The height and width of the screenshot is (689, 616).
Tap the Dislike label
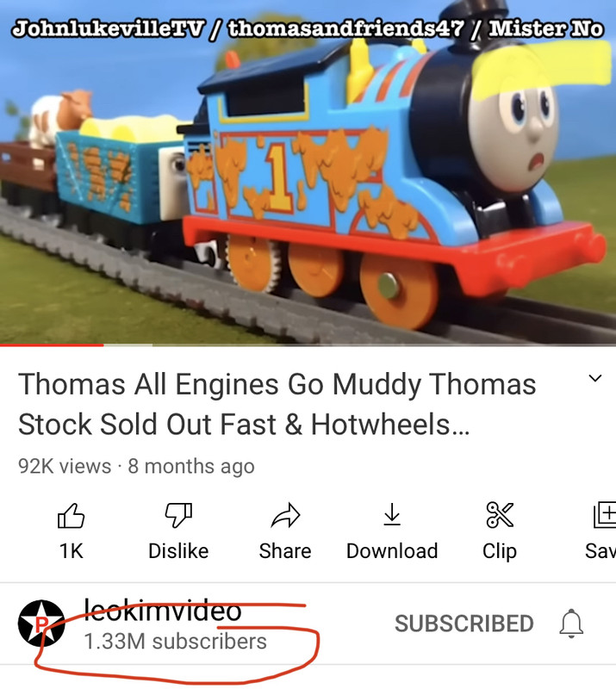tap(178, 551)
